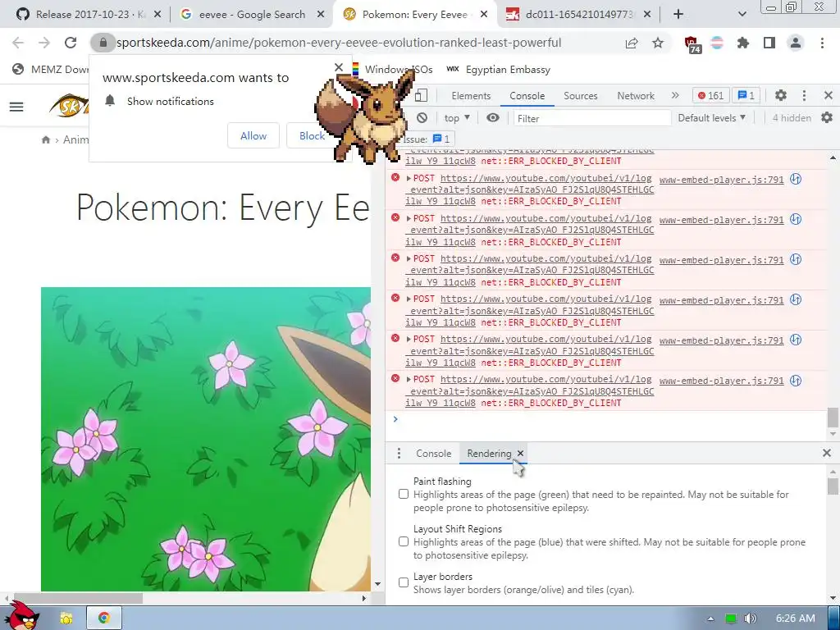Open the volume control in system tray
The width and height of the screenshot is (840, 630).
point(750,619)
